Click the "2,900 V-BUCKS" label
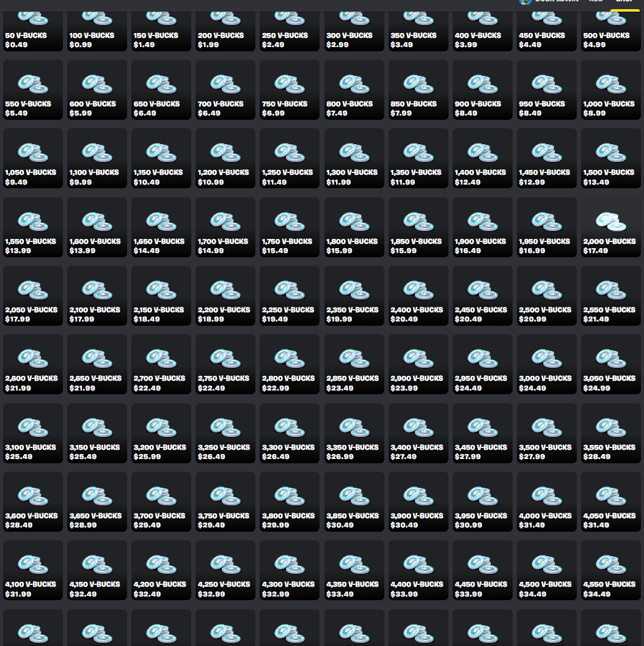Screen dimensions: 644x646 pyautogui.click(x=417, y=378)
